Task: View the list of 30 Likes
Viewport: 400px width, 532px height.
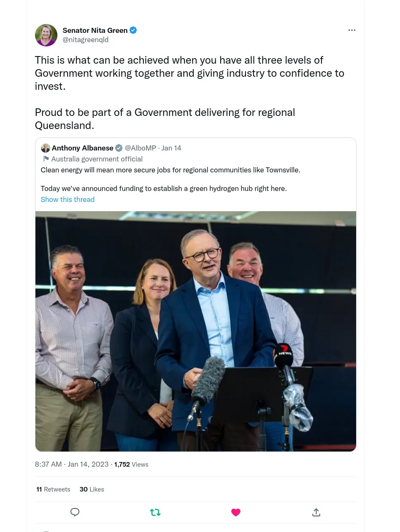Action: [x=92, y=489]
